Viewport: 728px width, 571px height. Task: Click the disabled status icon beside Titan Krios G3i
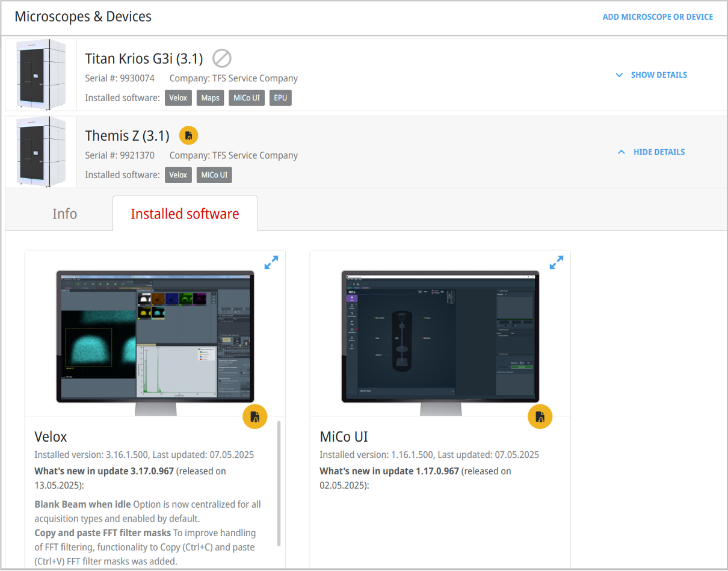click(x=222, y=58)
